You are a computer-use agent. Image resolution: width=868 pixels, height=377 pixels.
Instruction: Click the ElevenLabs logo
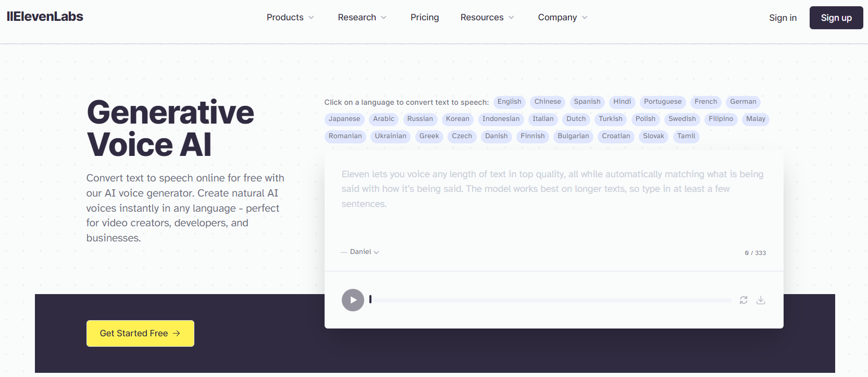point(45,16)
